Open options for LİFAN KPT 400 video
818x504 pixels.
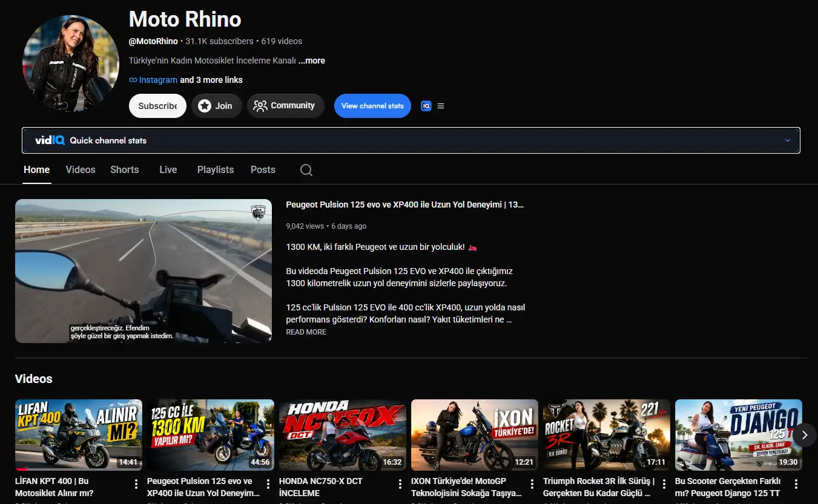[x=136, y=484]
